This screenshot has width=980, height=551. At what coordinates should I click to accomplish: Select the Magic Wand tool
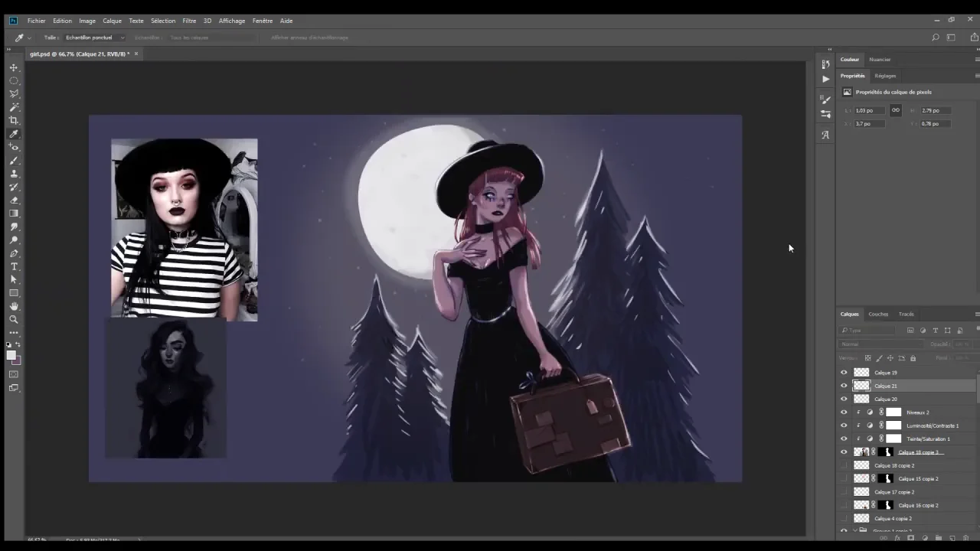pyautogui.click(x=14, y=107)
